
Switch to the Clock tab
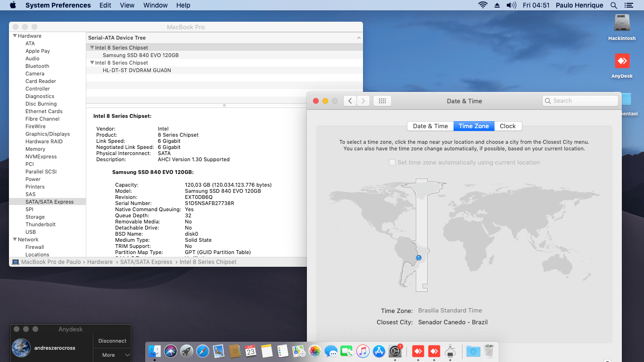pos(508,126)
